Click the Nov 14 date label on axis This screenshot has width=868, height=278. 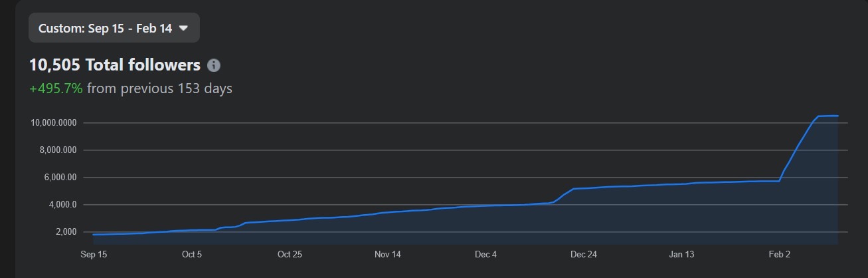coord(388,254)
